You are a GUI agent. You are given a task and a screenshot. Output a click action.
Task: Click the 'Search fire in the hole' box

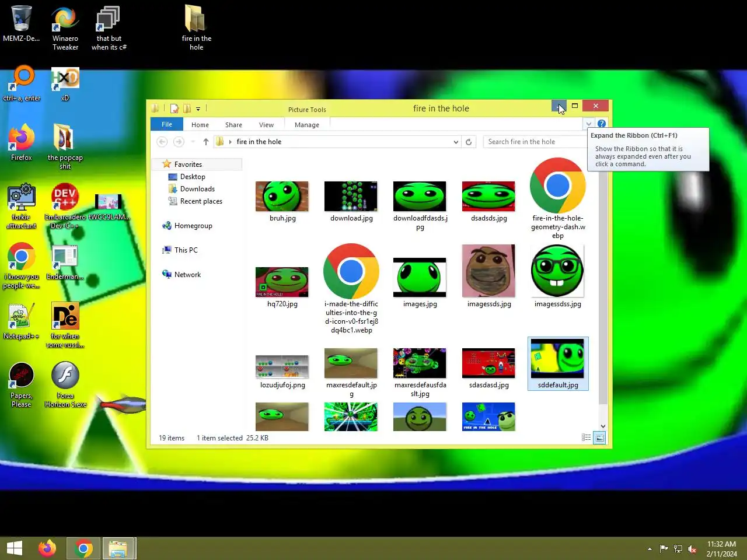(x=534, y=142)
